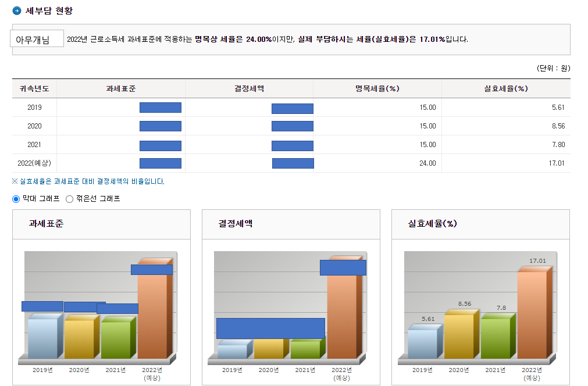Click the 2022년 (예상) axis label in 실효세율 chart

click(532, 374)
